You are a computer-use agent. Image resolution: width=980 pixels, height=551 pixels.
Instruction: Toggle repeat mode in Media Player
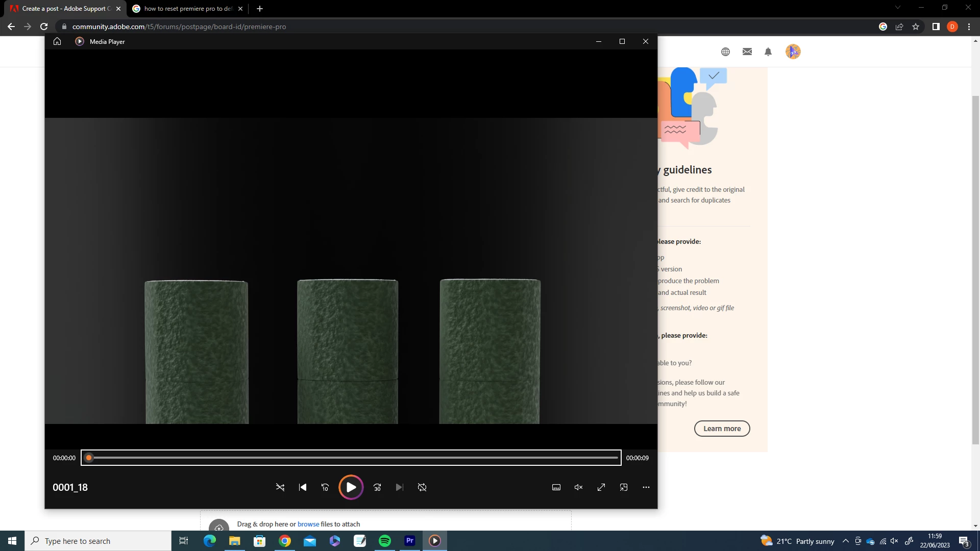[422, 487]
